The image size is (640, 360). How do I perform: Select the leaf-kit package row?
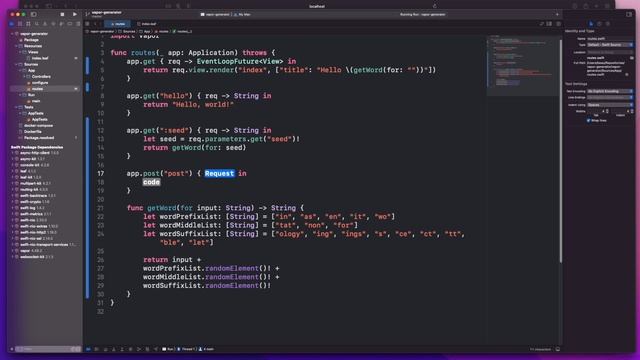tap(45, 178)
